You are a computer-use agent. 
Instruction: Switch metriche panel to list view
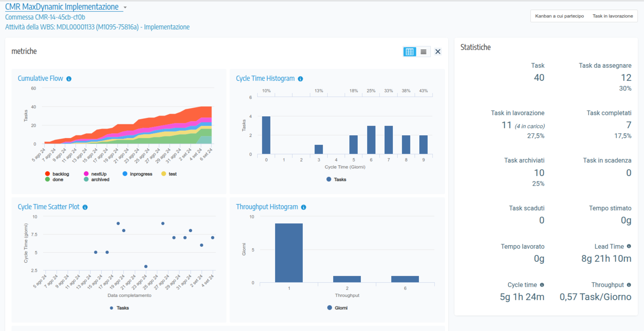tap(423, 52)
